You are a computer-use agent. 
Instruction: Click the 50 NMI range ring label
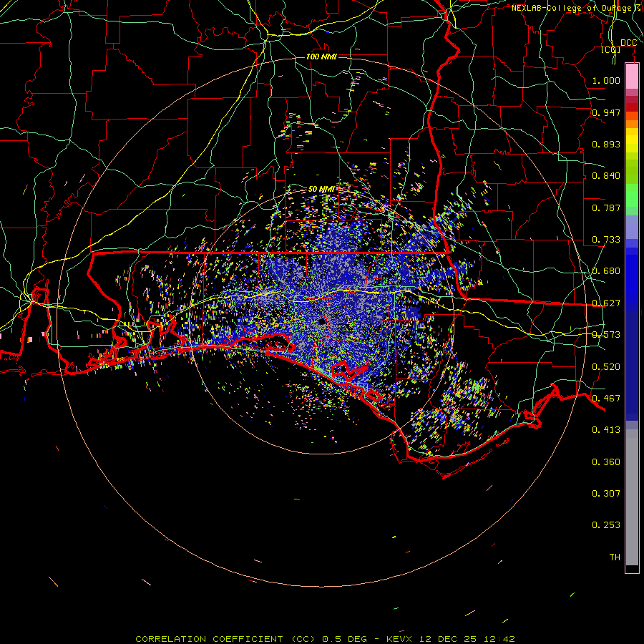coord(321,190)
